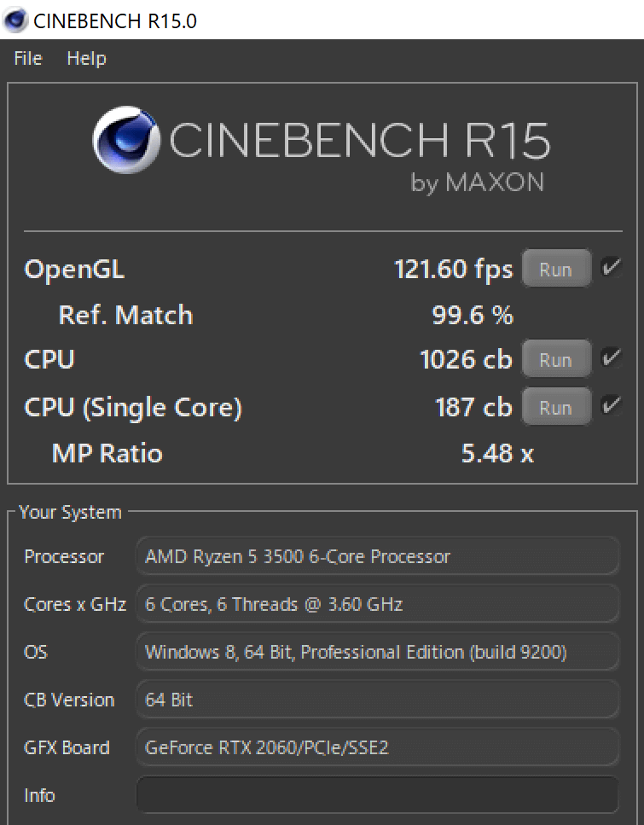Click the OS field showing Windows 8
This screenshot has width=644, height=825.
click(x=377, y=653)
